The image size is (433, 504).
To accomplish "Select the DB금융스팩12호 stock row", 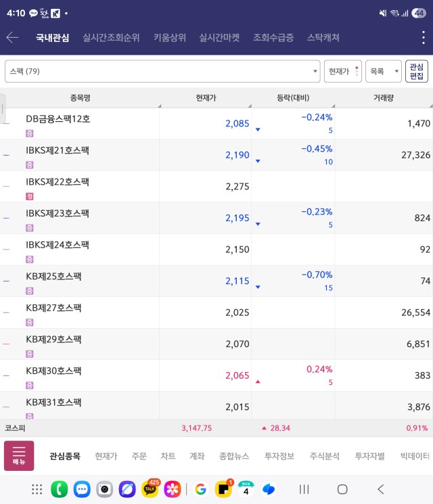I will [x=216, y=124].
